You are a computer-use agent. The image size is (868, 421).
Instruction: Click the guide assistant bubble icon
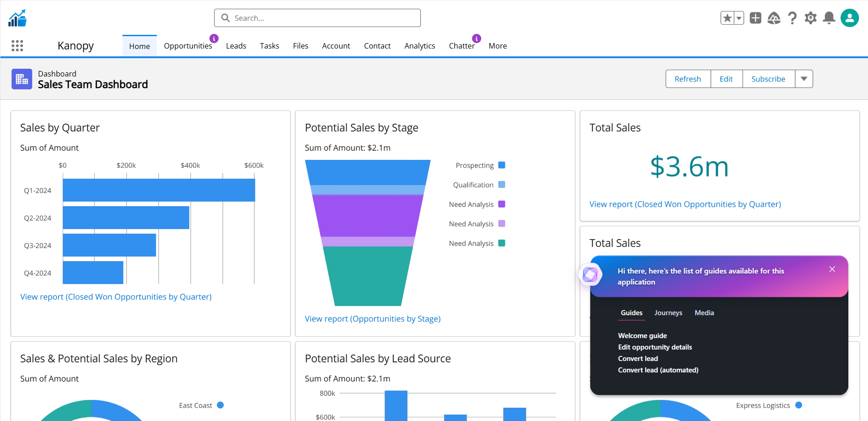click(590, 275)
